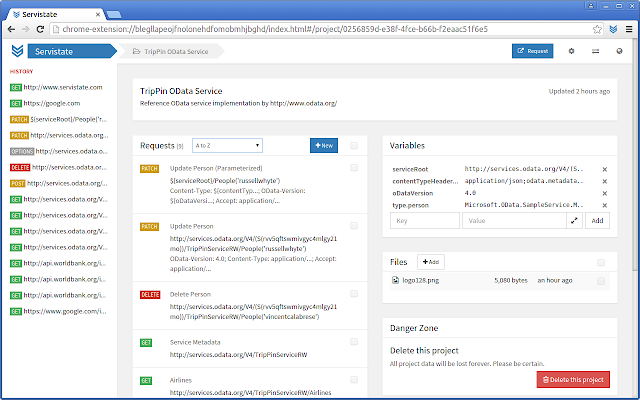Click the Add variable button

click(597, 220)
